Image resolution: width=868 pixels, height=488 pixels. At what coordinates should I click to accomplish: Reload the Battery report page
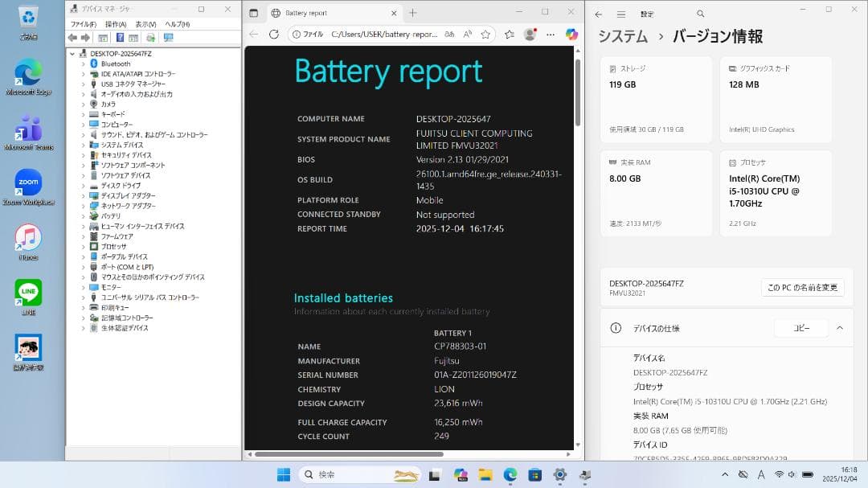[x=274, y=35]
